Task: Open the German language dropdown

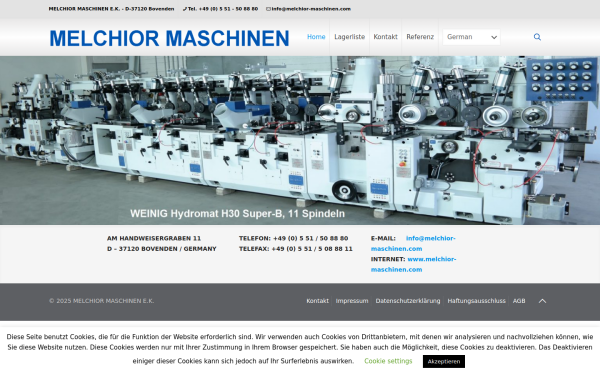Action: (471, 37)
